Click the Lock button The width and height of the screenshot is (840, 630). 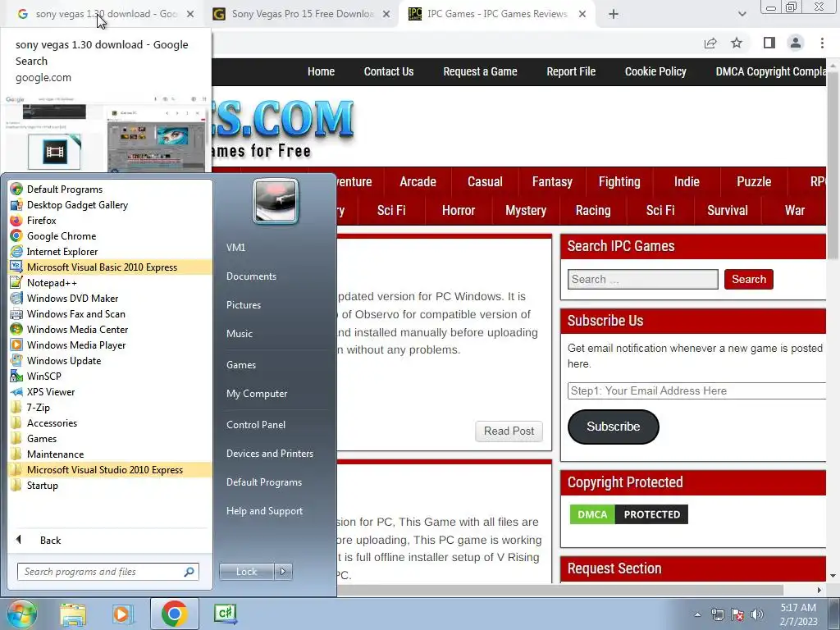pyautogui.click(x=246, y=572)
